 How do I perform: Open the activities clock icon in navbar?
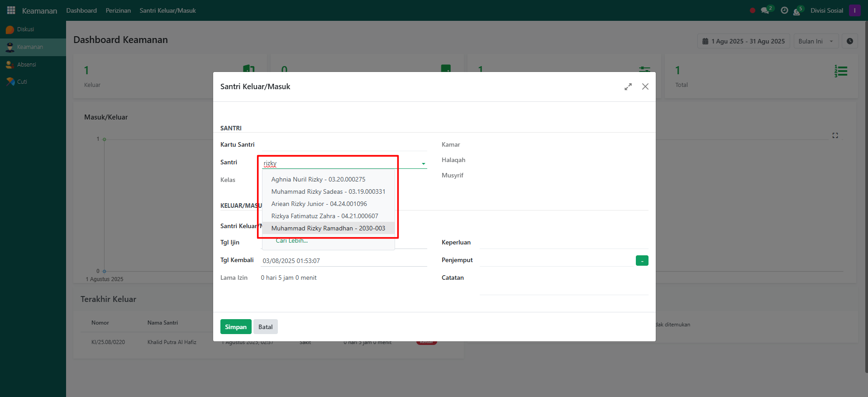click(784, 10)
